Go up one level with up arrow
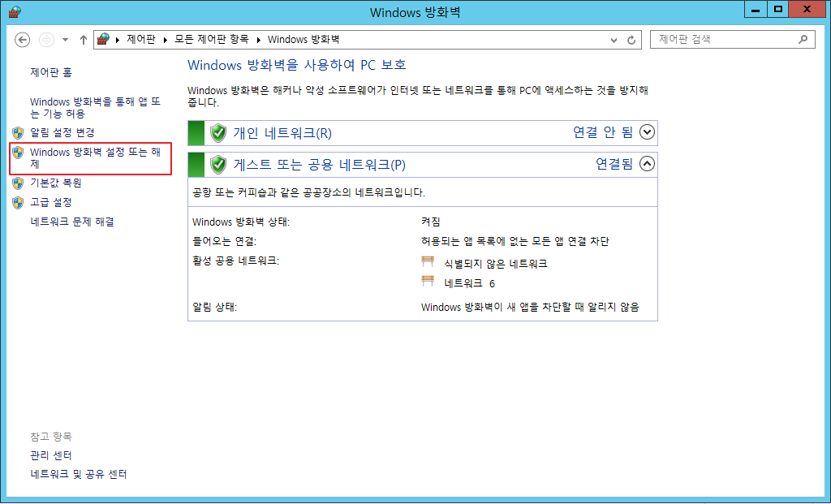This screenshot has height=504, width=831. tap(84, 40)
